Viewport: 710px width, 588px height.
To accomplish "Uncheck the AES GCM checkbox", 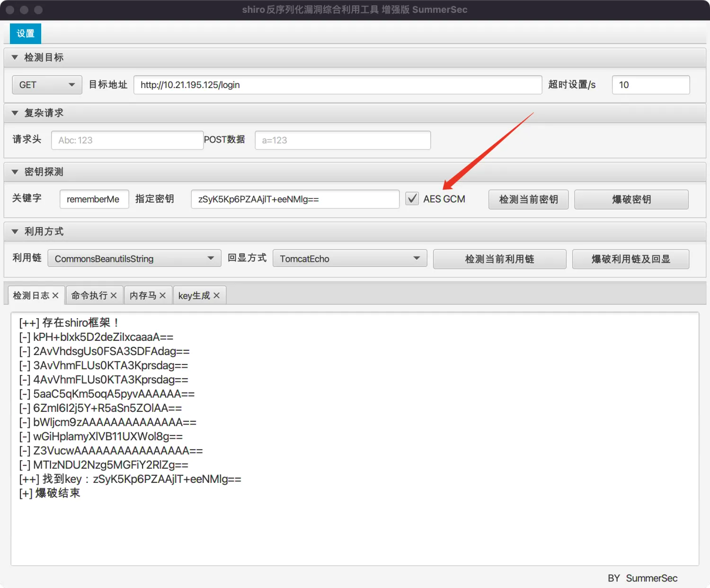I will [412, 199].
